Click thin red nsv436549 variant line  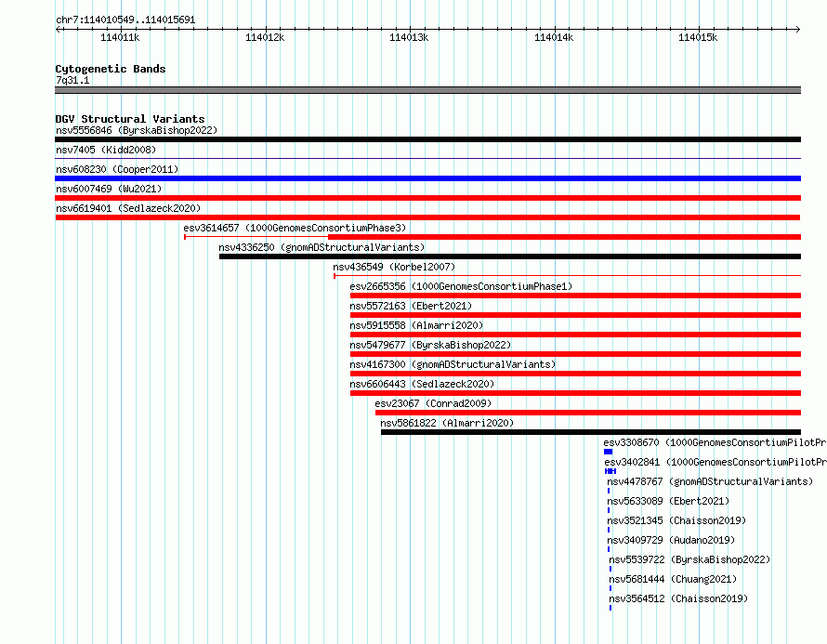tap(568, 276)
